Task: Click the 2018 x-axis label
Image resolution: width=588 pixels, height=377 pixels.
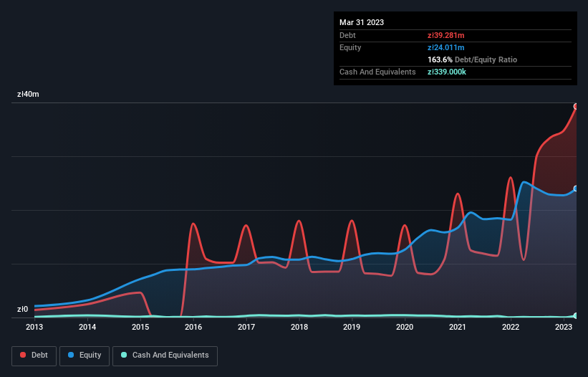Action: point(299,327)
